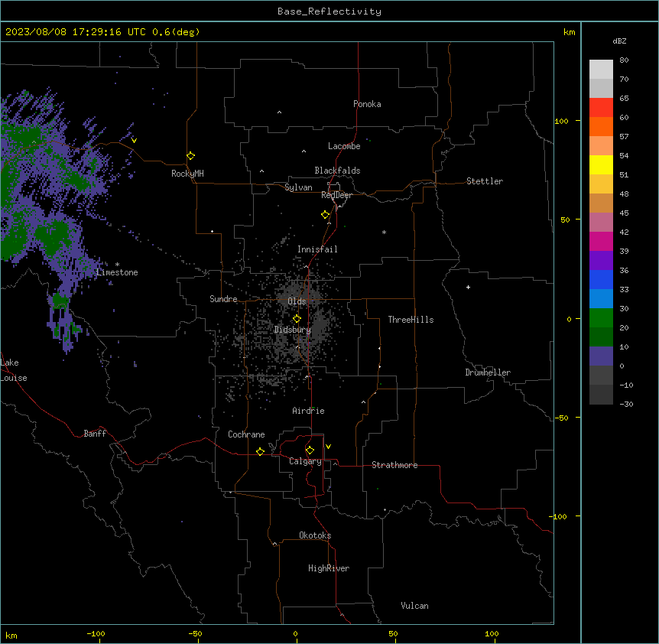Click the Strathmore label
659x644 pixels.
[x=394, y=465]
